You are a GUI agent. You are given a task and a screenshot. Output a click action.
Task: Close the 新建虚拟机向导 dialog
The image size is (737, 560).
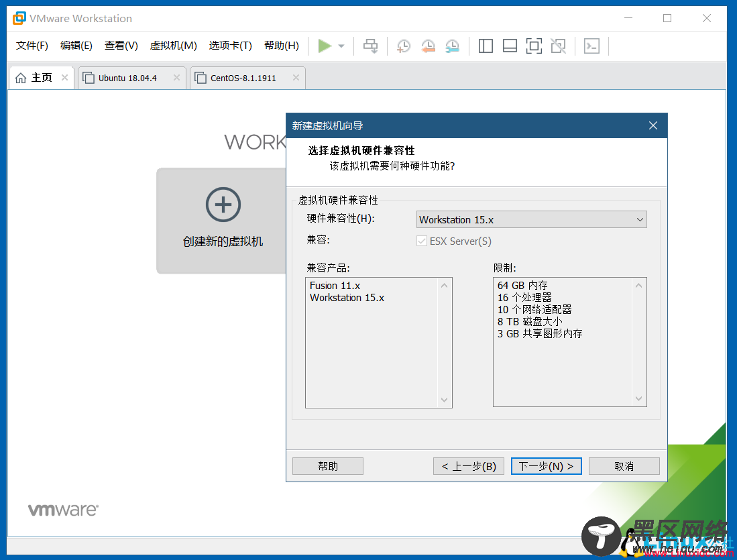click(653, 125)
